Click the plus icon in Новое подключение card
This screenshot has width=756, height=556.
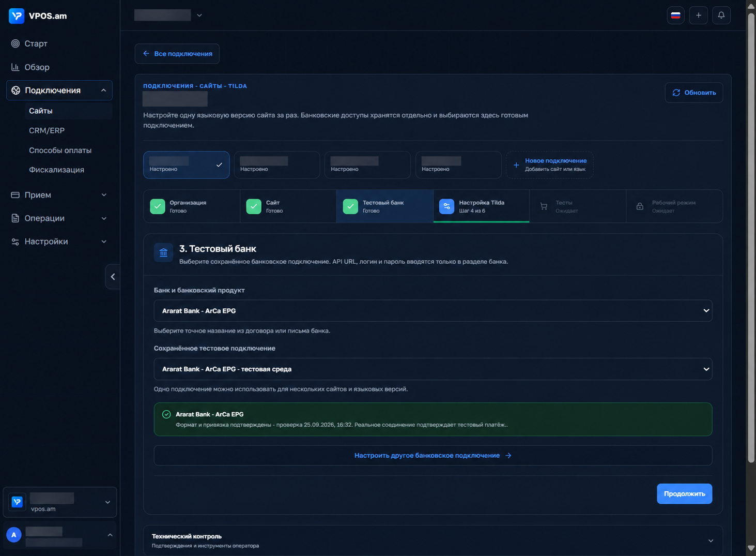click(516, 165)
